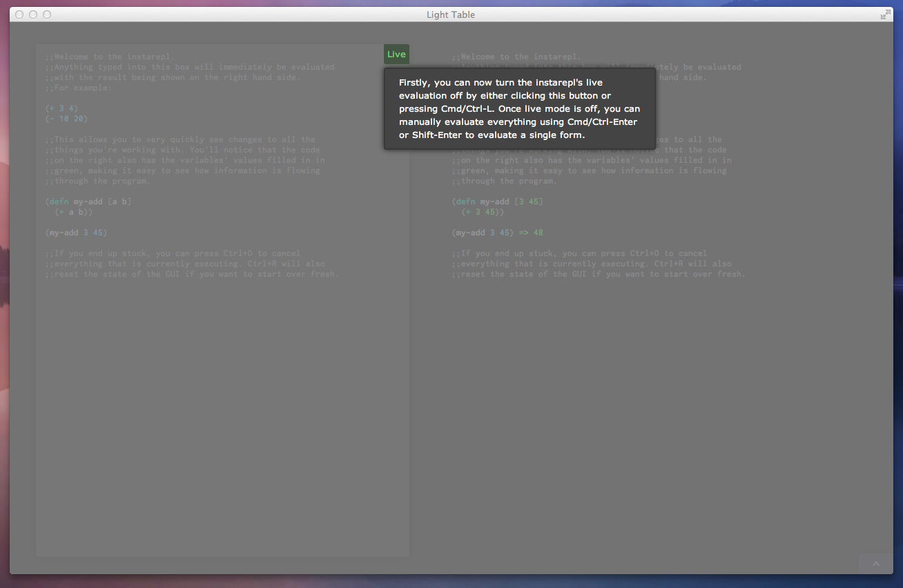This screenshot has width=903, height=588.
Task: Expand the bottom chevron-up drawer button
Action: click(x=875, y=564)
